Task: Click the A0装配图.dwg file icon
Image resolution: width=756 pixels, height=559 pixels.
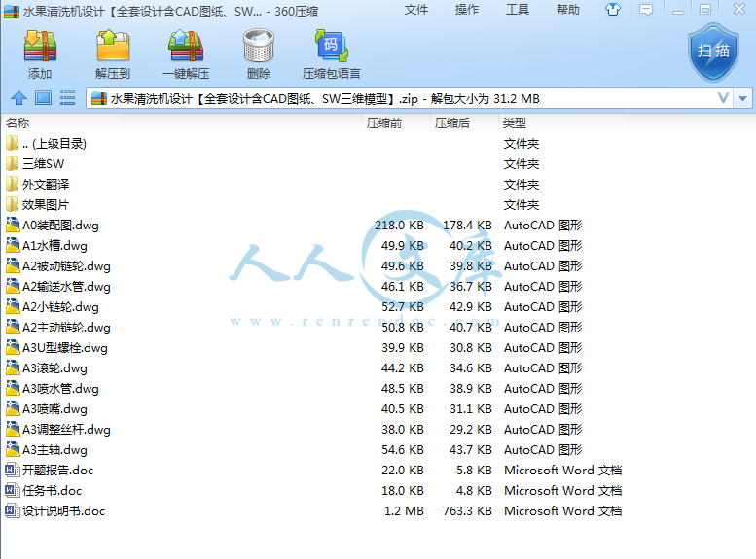Action: (x=13, y=225)
